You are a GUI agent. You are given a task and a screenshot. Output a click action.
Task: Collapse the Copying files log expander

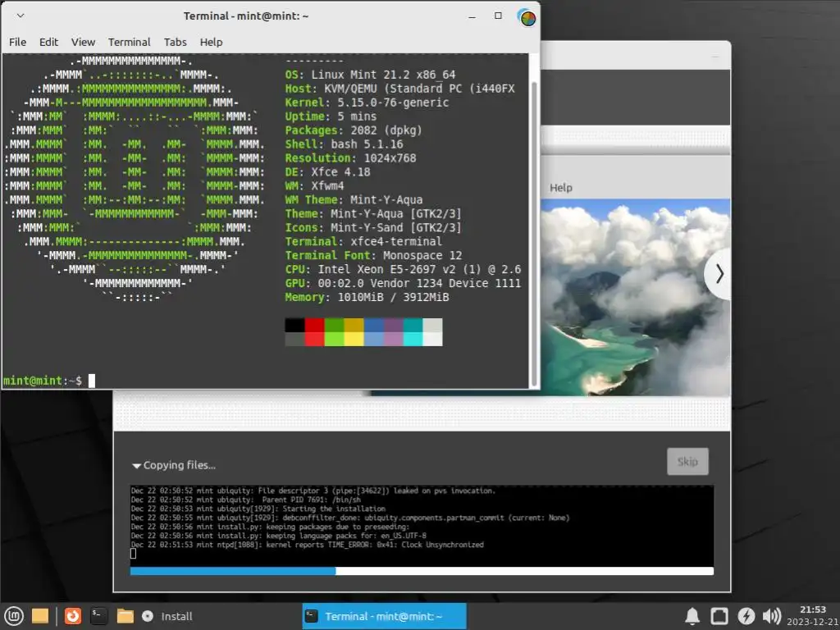[x=137, y=466]
